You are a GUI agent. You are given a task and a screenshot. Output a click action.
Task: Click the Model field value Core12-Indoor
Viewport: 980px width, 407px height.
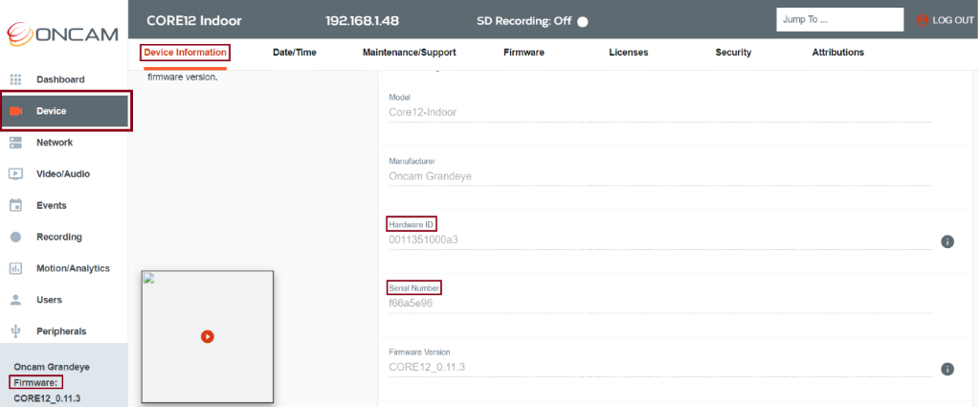coord(422,113)
